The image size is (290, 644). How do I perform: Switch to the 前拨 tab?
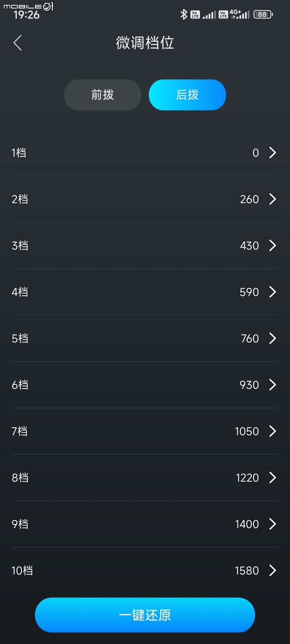(103, 95)
